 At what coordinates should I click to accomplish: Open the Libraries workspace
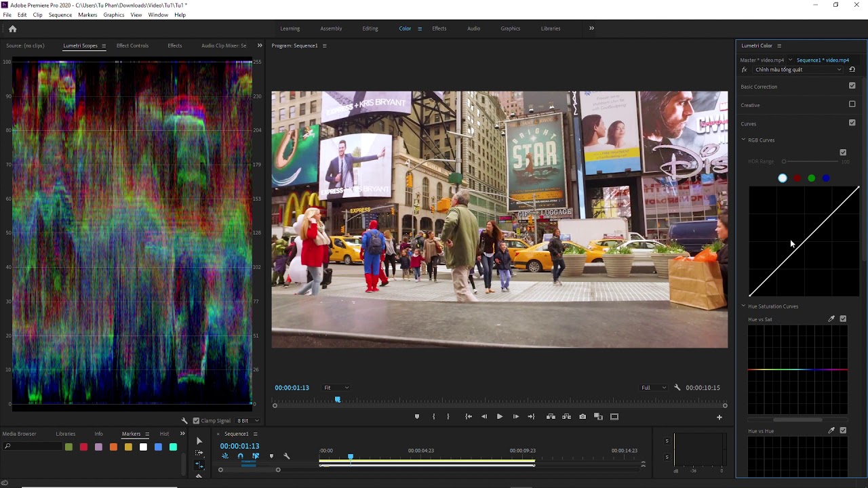point(551,28)
